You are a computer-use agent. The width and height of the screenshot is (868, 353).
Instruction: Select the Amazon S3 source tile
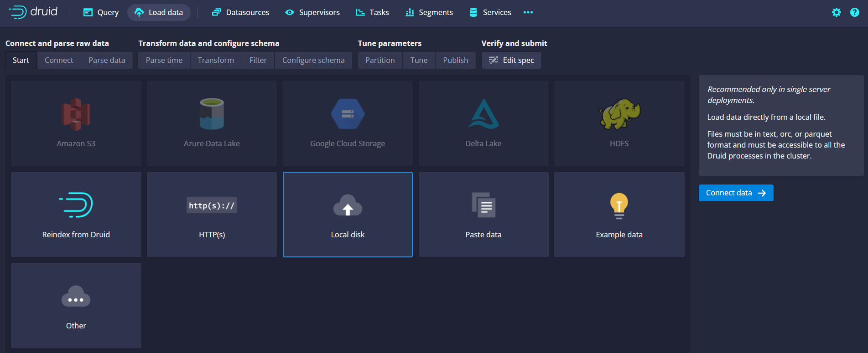[76, 123]
